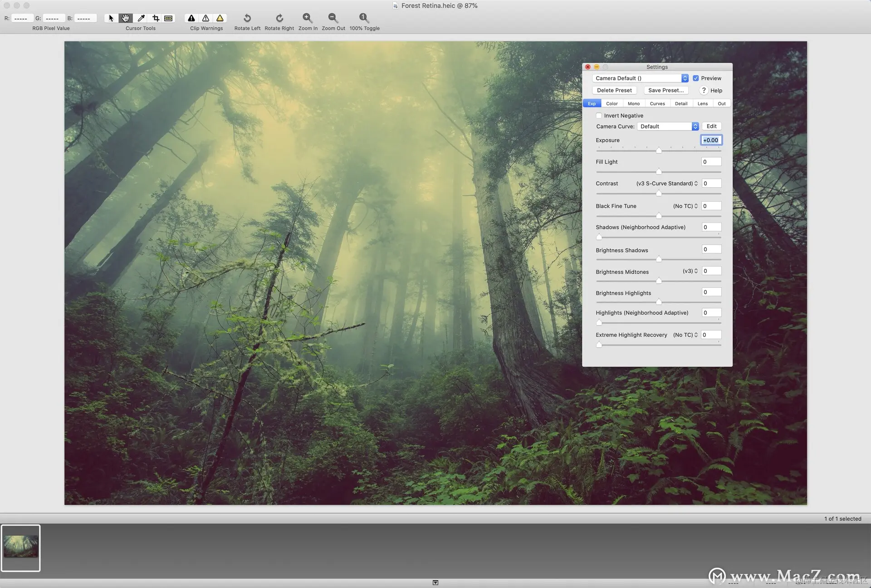Screen dimensions: 871x588
Task: Click the Save Preset... button
Action: click(x=666, y=91)
